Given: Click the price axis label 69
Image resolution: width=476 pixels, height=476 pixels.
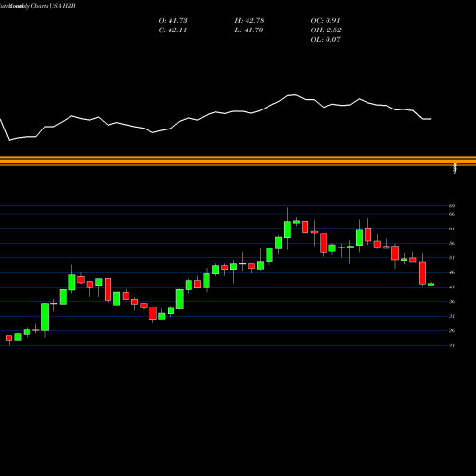Looking at the screenshot, I should 452,206.
